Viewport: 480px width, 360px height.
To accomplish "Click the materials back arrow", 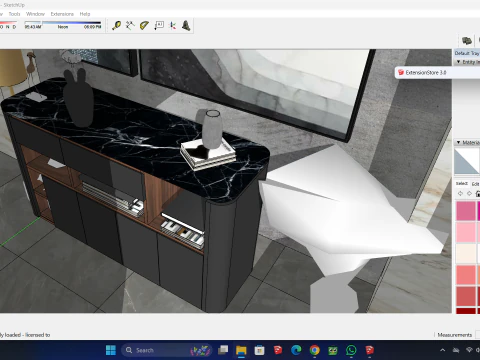I will pyautogui.click(x=460, y=193).
